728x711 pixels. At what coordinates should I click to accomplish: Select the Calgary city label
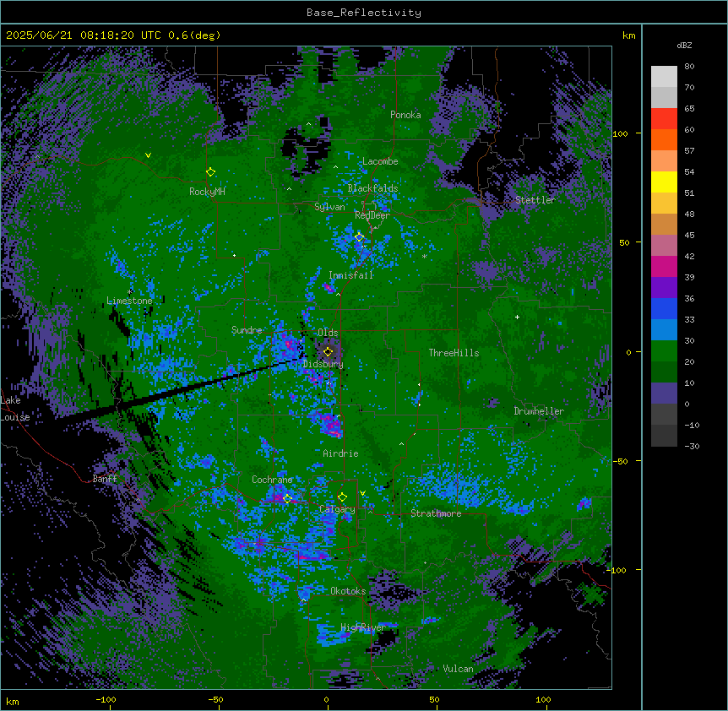(337, 509)
